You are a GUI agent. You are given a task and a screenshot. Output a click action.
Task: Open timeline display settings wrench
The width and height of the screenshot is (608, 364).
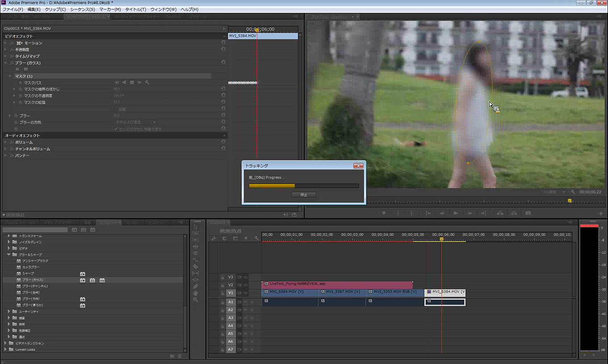coord(256,238)
